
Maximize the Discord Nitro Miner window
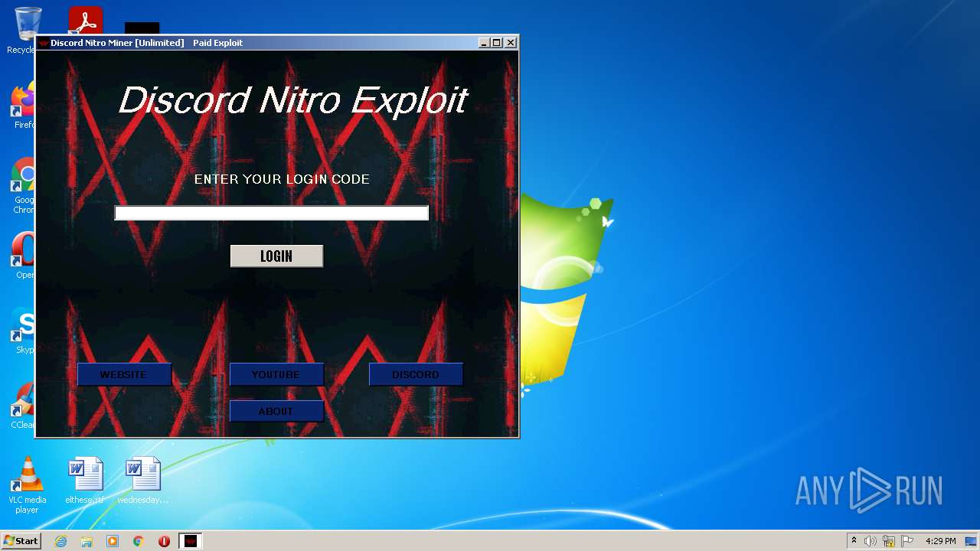point(497,43)
